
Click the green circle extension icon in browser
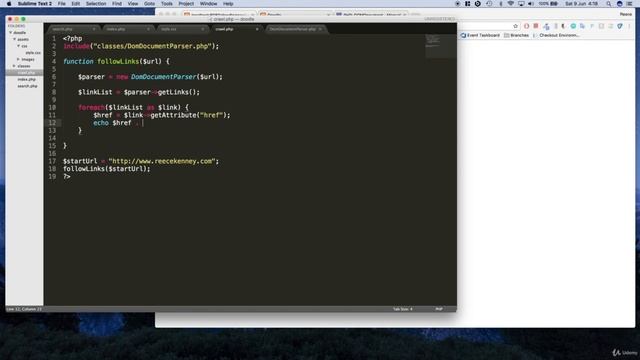point(573,26)
